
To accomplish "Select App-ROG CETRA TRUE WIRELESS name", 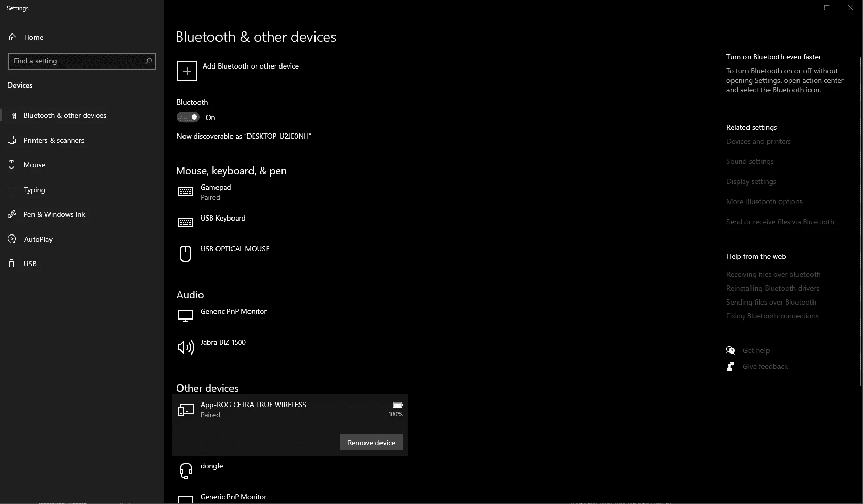I will 253,405.
